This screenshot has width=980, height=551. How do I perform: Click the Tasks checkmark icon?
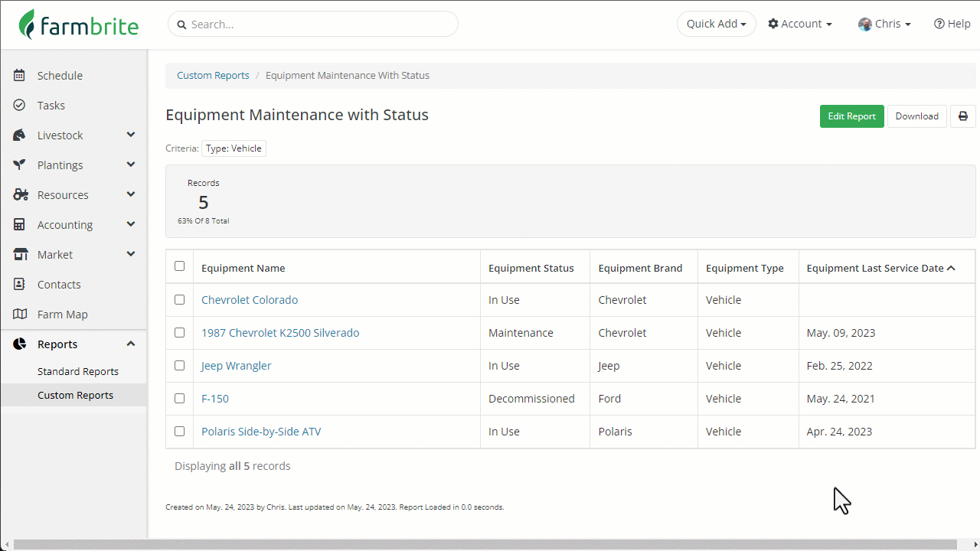pyautogui.click(x=20, y=106)
